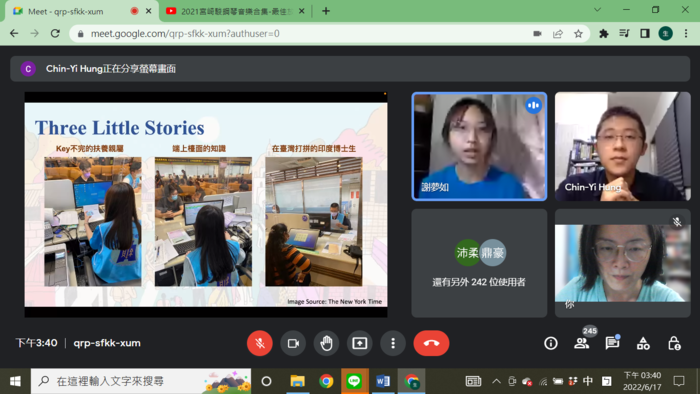700x394 pixels.
Task: Select the shared Three Little Stories presentation
Action: tap(206, 205)
